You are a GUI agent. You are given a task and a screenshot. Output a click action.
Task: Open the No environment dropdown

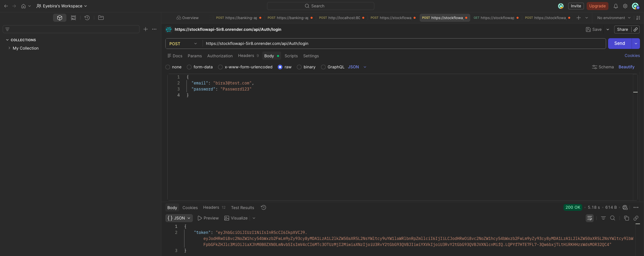(x=614, y=18)
